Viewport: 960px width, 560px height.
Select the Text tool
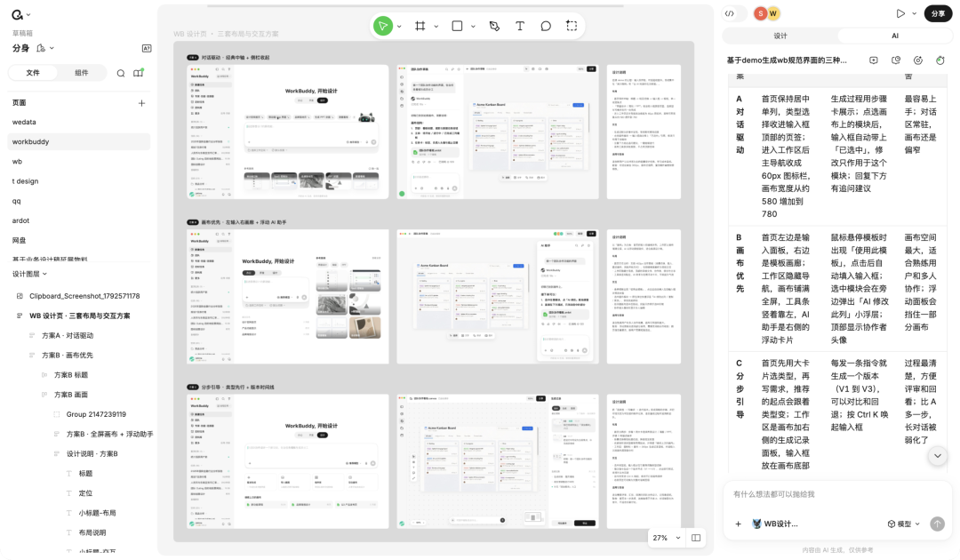[x=520, y=26]
